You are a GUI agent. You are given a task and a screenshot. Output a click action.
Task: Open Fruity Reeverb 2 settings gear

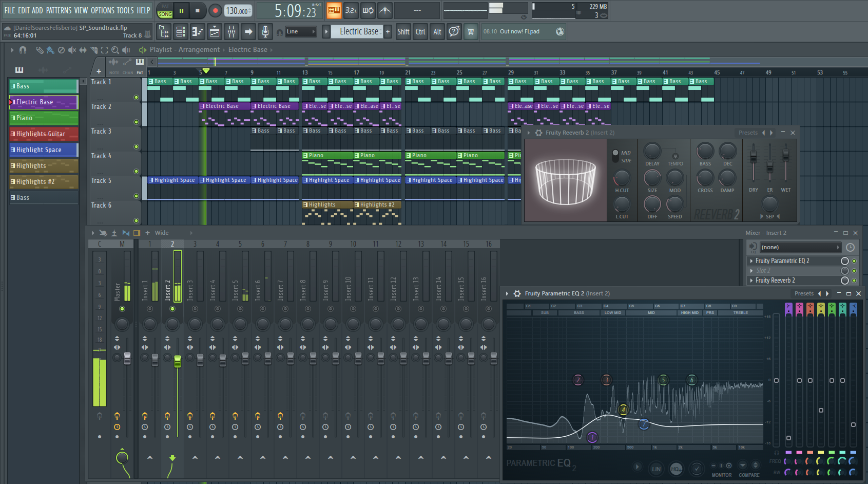tap(538, 133)
